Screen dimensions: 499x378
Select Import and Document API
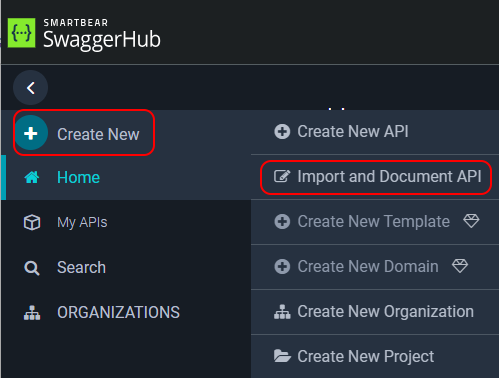(389, 176)
